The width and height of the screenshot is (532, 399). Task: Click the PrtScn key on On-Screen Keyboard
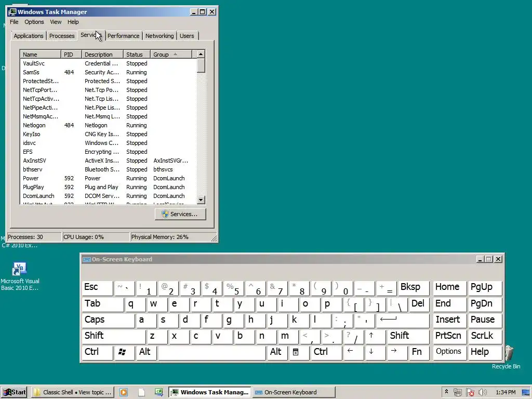pos(449,336)
